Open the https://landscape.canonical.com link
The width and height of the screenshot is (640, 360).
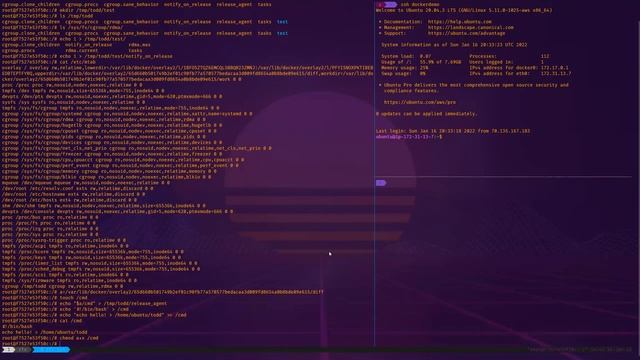point(471,27)
